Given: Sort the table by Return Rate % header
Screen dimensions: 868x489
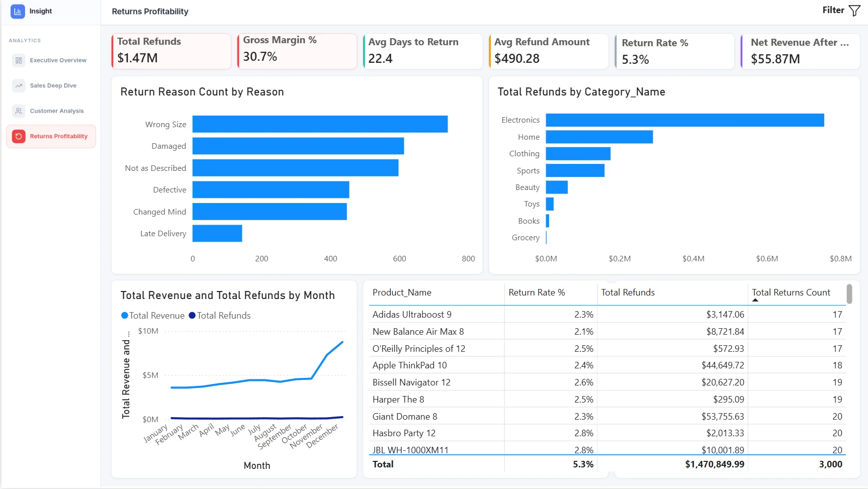Looking at the screenshot, I should coord(537,292).
